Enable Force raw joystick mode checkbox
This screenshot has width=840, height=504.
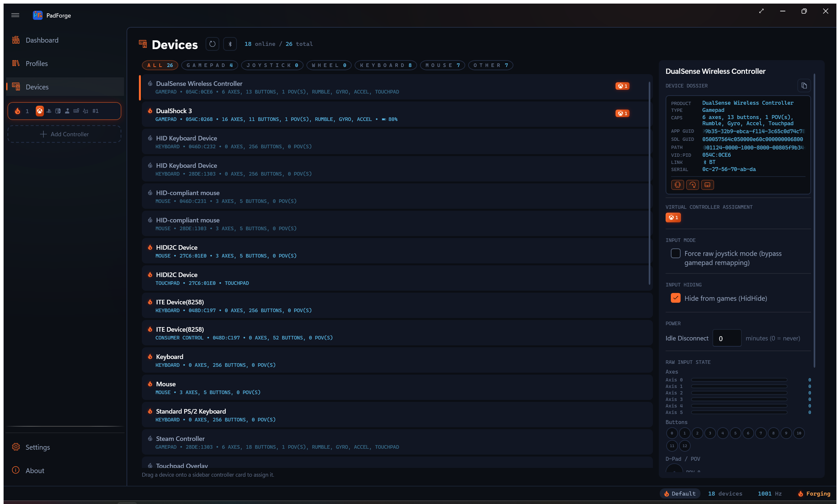675,253
